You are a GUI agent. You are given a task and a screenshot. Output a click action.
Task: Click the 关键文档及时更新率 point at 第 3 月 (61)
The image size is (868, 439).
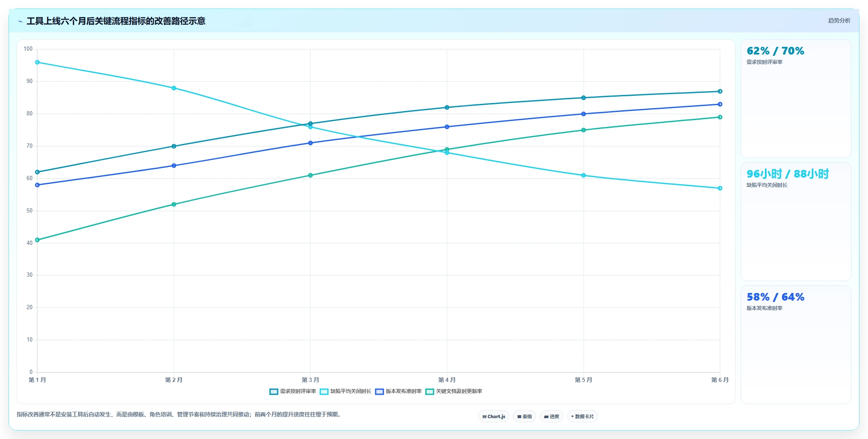tap(310, 175)
